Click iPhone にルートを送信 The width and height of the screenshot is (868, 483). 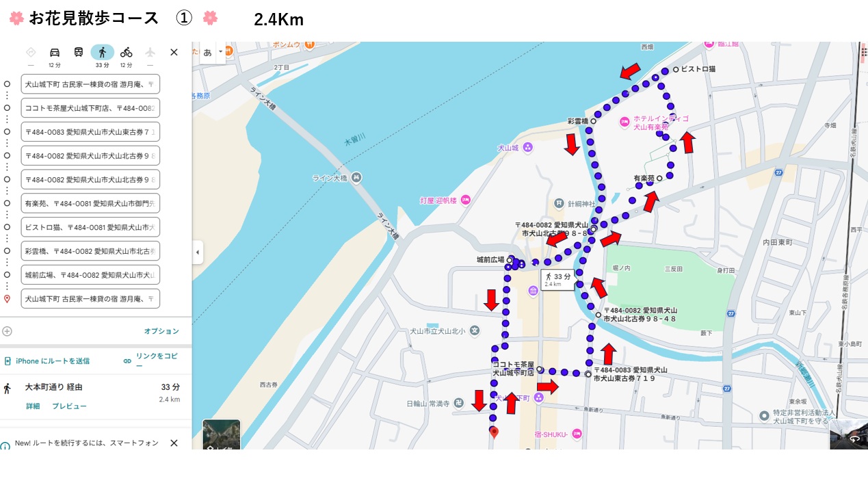[x=48, y=361]
